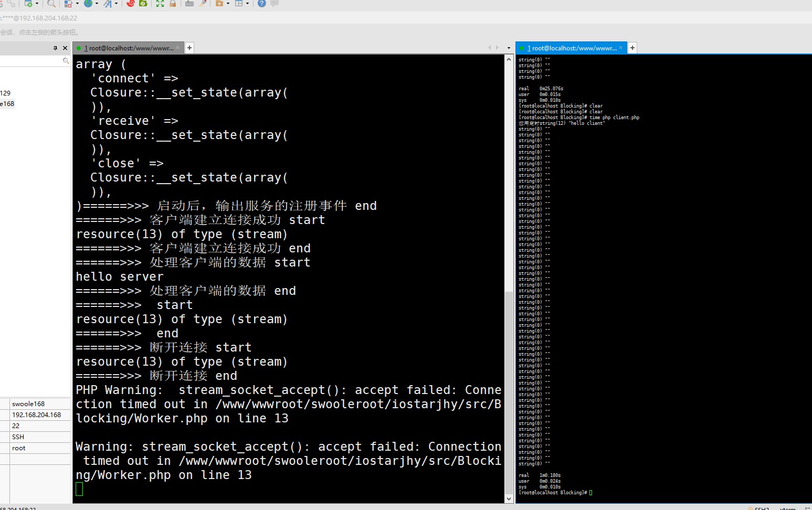Click the tab scroll left arrow
The width and height of the screenshot is (812, 510).
pos(490,48)
